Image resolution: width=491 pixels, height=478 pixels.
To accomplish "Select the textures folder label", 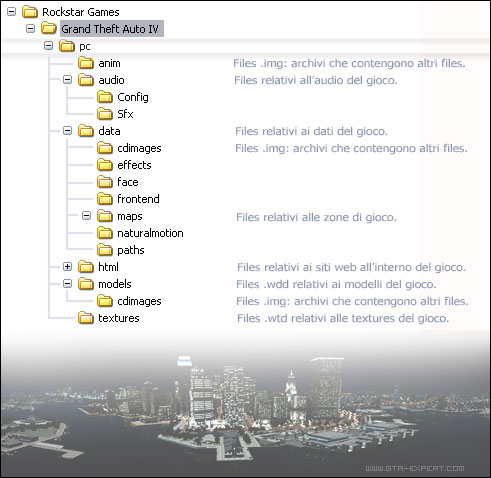I will [119, 318].
